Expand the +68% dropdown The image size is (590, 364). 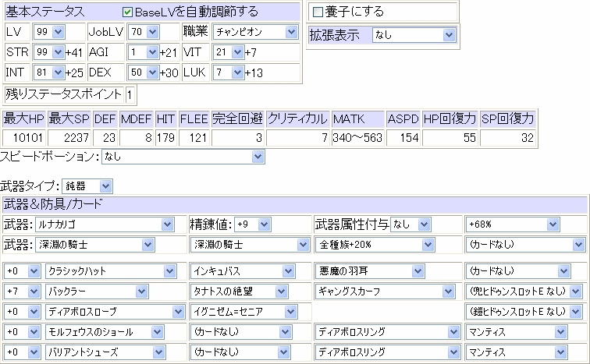(x=513, y=224)
